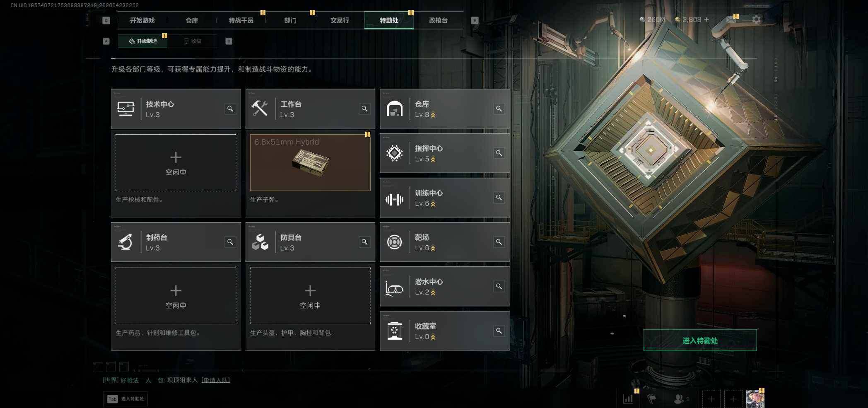Inspect 工作台 details via magnifier icon

[x=364, y=109]
